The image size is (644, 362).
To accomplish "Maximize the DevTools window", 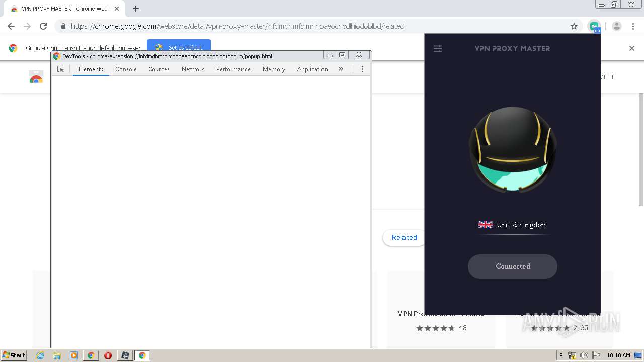I will (x=342, y=55).
